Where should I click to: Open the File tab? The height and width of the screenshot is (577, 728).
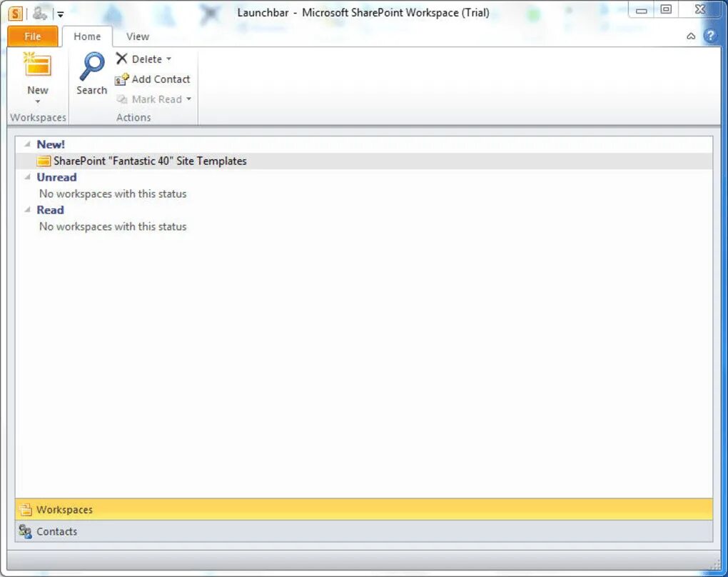pyautogui.click(x=33, y=36)
